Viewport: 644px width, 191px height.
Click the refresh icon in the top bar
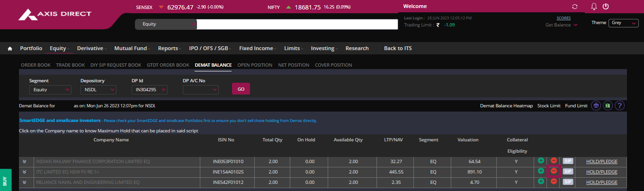(575, 7)
